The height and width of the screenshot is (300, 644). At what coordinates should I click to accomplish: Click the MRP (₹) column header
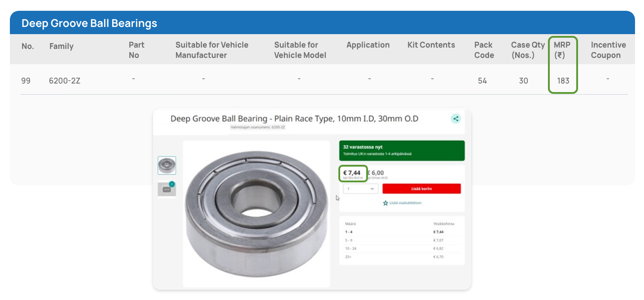point(563,49)
